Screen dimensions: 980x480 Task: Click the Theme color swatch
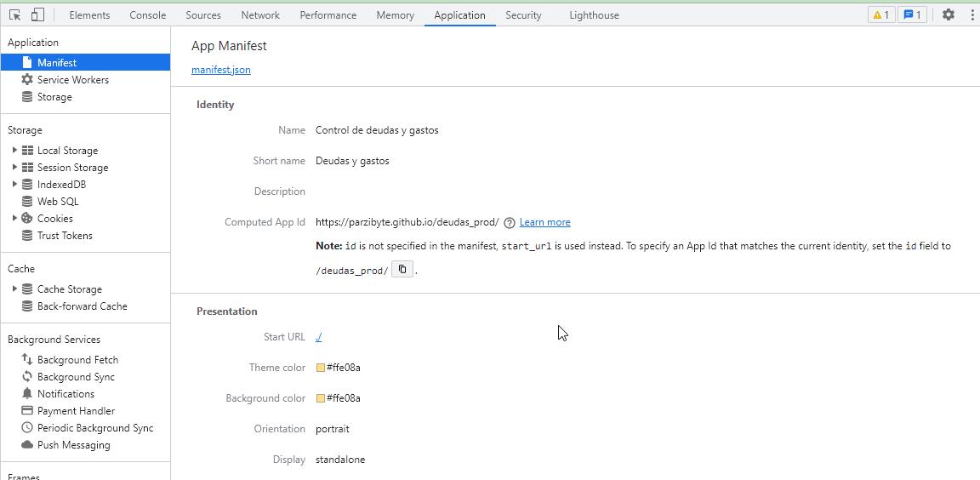click(x=321, y=368)
